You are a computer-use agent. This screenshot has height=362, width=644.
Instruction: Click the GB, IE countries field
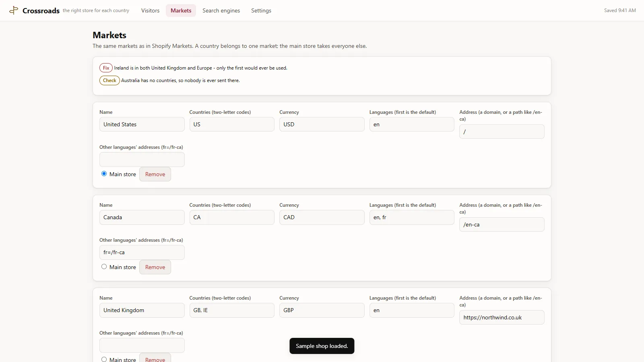click(232, 310)
